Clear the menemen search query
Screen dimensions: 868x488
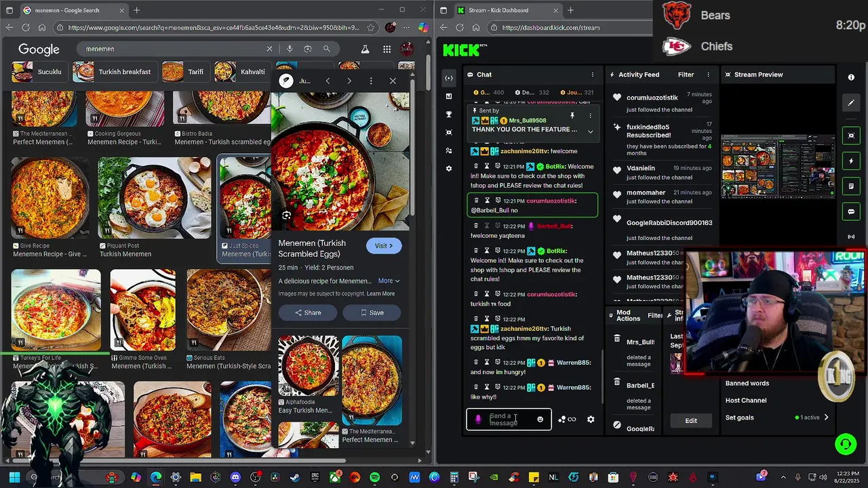point(269,49)
